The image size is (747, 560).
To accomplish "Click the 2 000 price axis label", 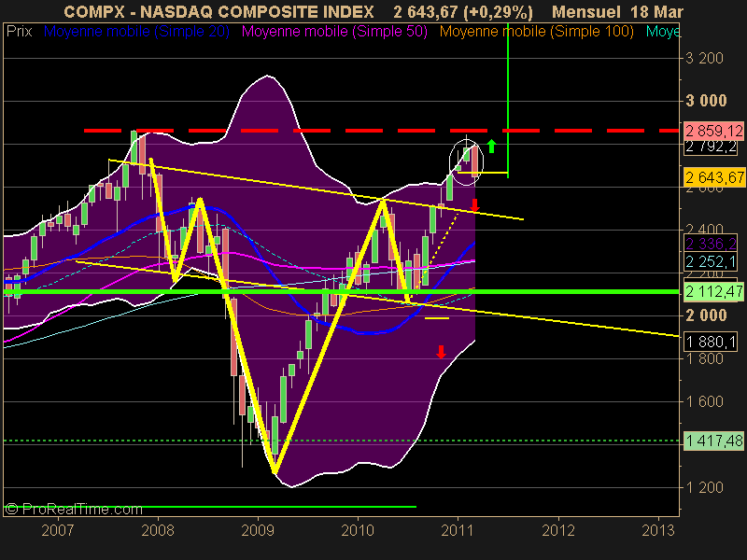I will click(x=706, y=315).
